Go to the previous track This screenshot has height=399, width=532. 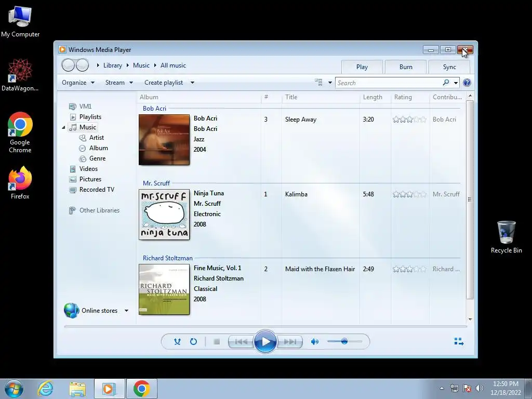(x=241, y=342)
